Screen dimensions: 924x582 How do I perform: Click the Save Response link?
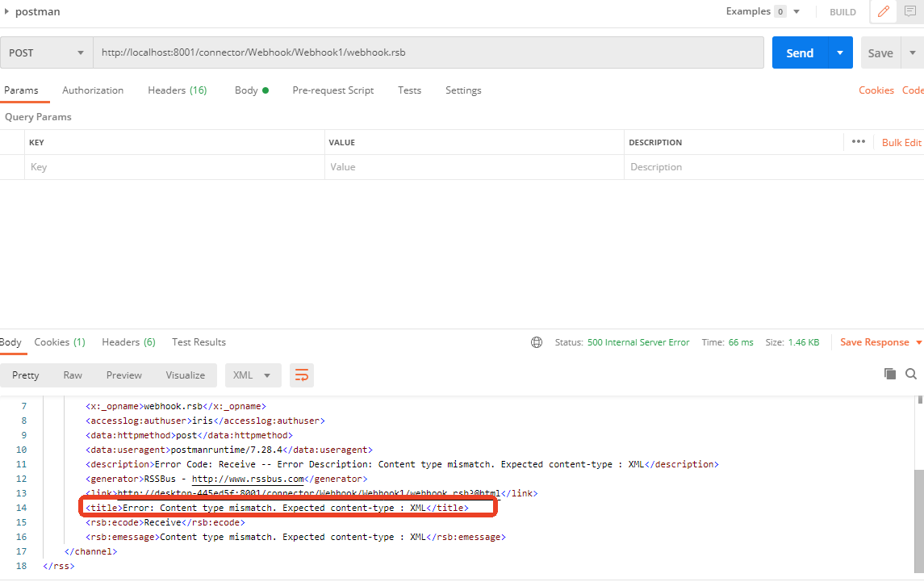point(875,342)
